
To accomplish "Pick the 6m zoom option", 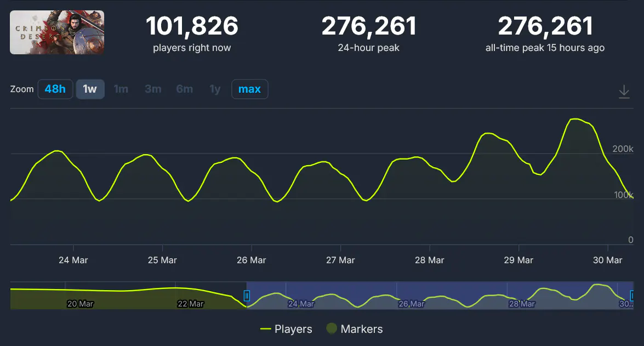I will point(185,89).
